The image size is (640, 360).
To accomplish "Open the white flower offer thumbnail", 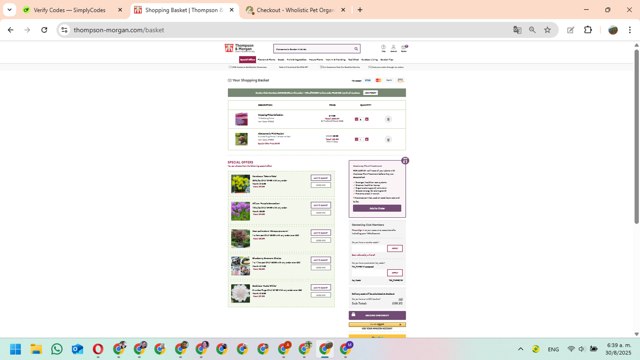I will pyautogui.click(x=240, y=293).
